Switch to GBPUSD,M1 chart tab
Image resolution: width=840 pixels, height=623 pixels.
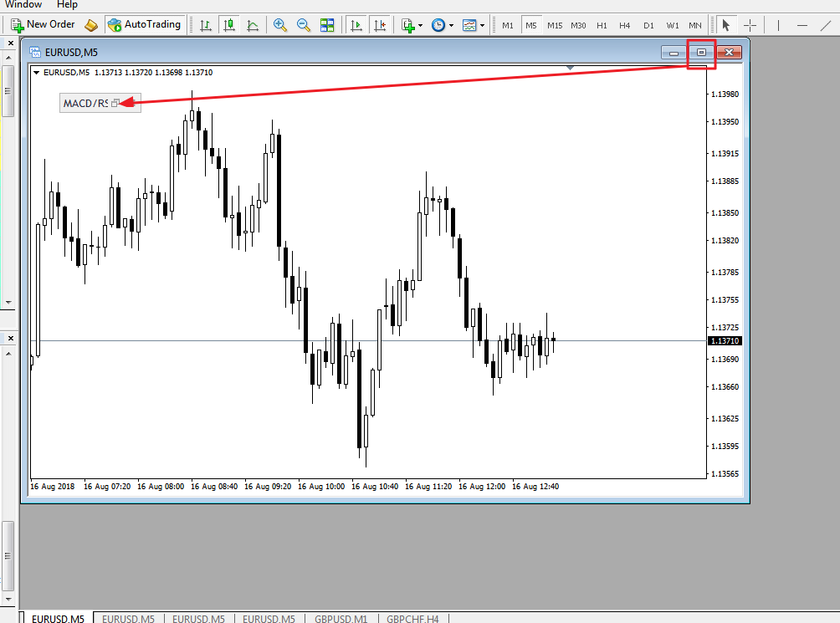(341, 618)
